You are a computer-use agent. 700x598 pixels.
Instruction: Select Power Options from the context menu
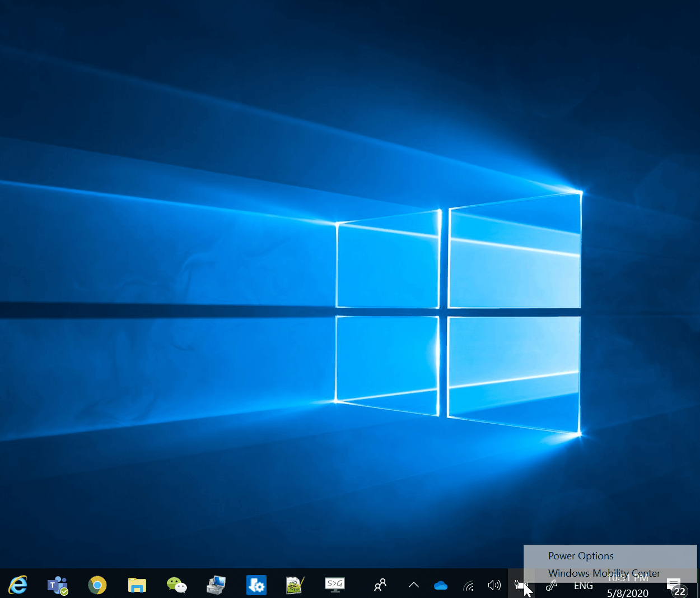(581, 556)
